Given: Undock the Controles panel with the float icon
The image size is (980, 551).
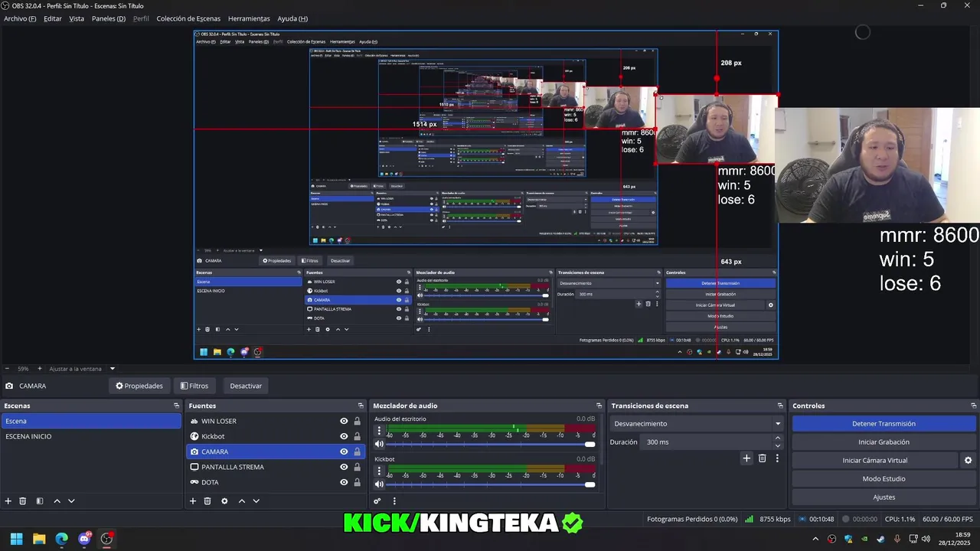Looking at the screenshot, I should [974, 406].
